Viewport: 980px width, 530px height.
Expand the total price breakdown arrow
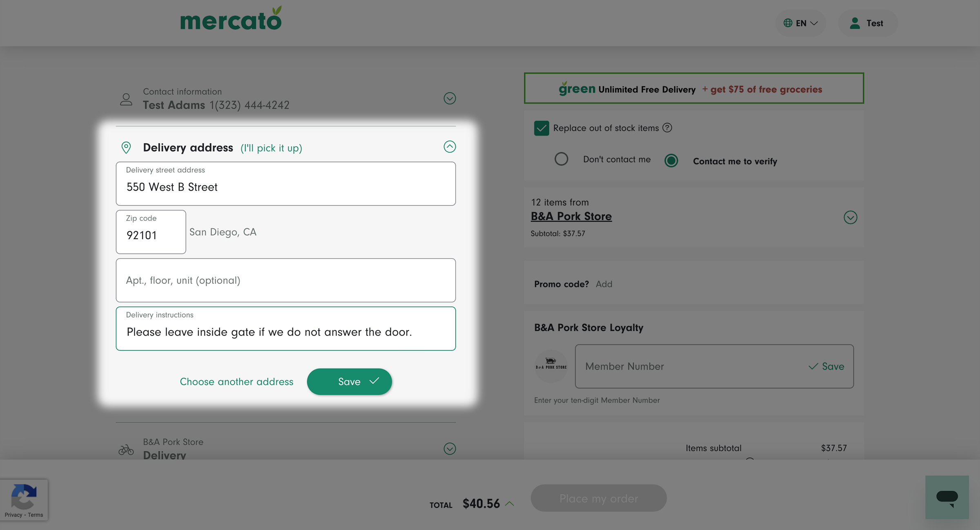(x=510, y=503)
